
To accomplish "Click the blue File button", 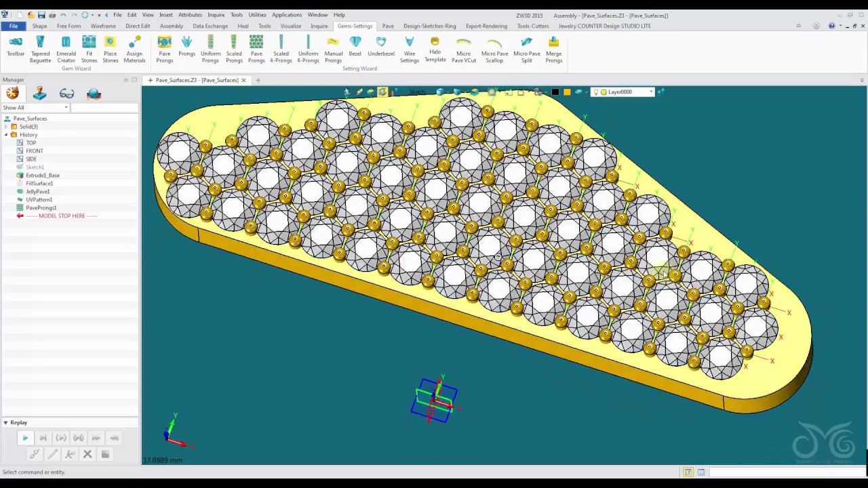I will 13,26.
